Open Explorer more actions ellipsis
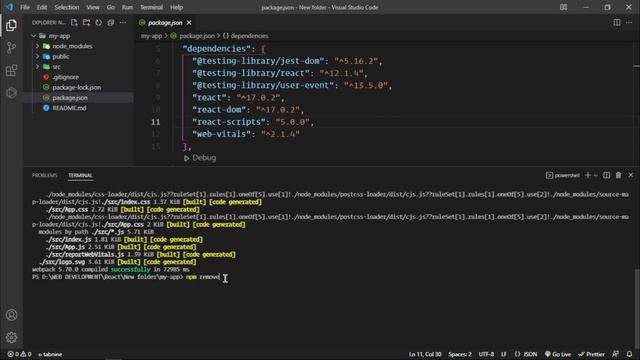 pyautogui.click(x=123, y=23)
